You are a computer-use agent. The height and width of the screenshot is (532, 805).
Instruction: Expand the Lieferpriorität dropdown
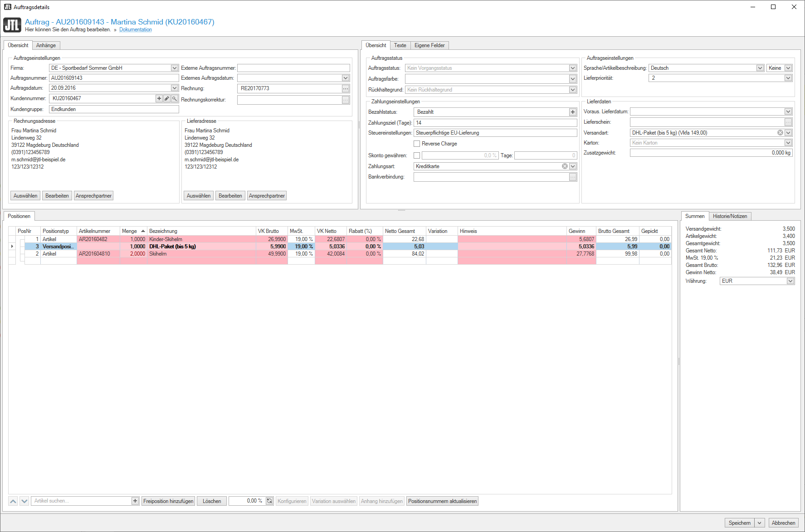pos(788,78)
